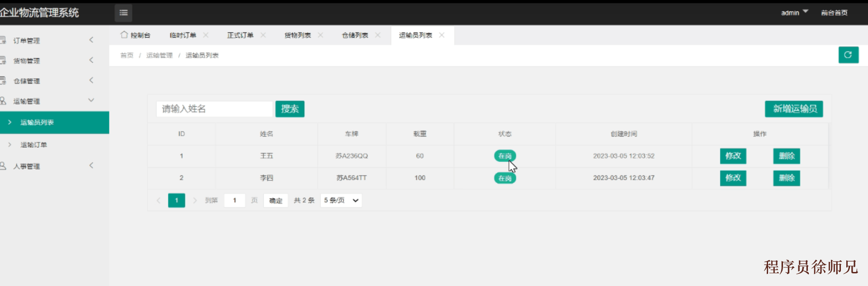
Task: Switch to the 仓储列表 tab
Action: coord(355,35)
